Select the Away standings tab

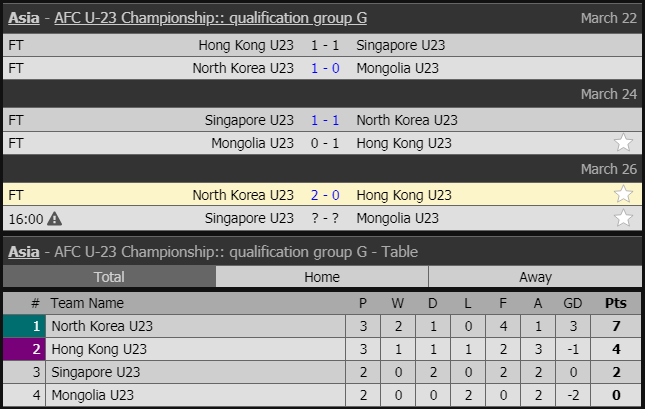tap(536, 278)
